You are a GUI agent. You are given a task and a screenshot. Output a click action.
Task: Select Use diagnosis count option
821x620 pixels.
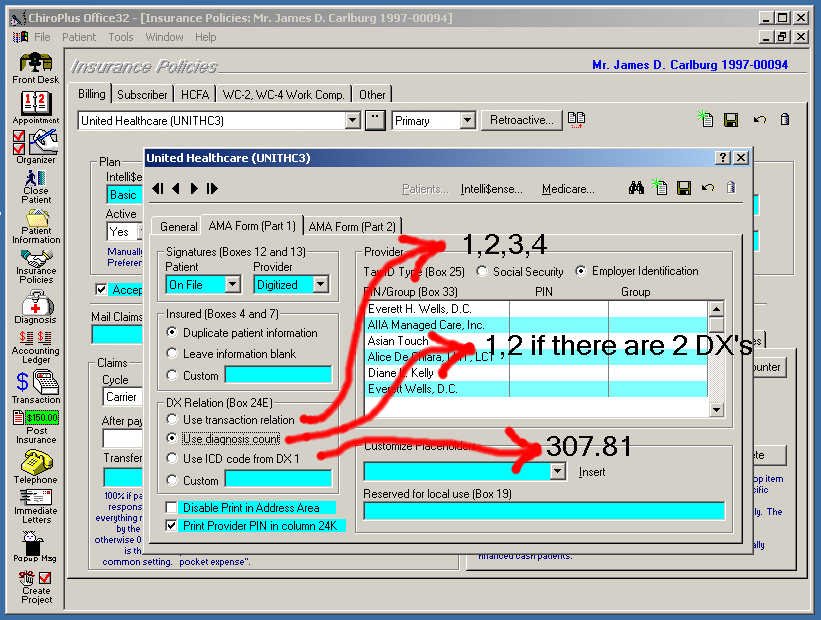point(172,438)
